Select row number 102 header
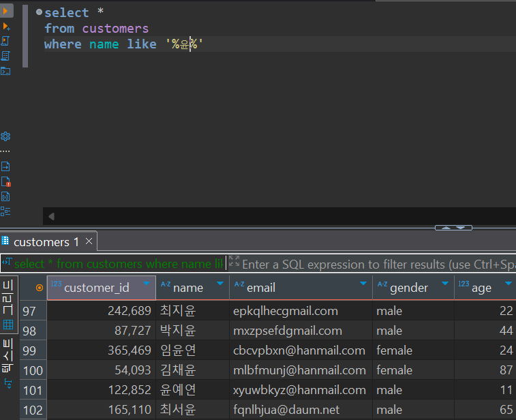The image size is (516, 420). coord(33,410)
